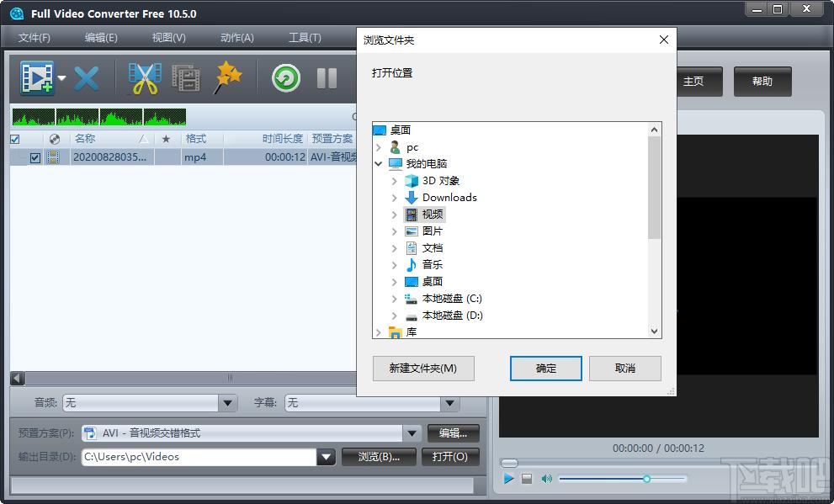The height and width of the screenshot is (504, 834).
Task: Click the pause conversion icon
Action: click(327, 79)
